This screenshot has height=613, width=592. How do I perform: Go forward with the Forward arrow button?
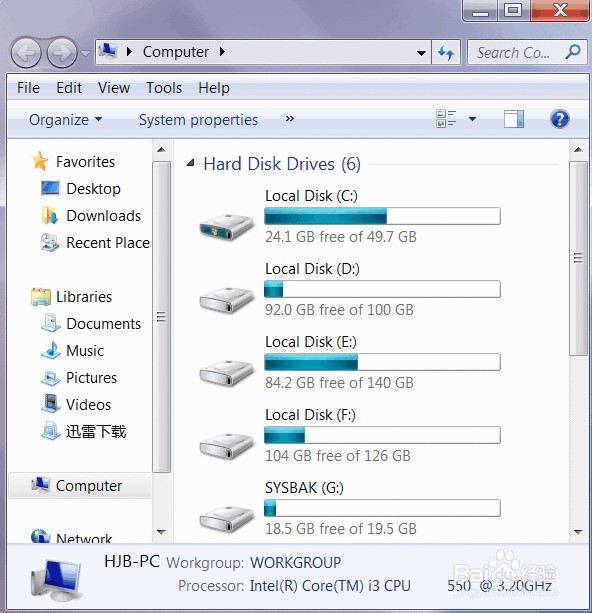pyautogui.click(x=62, y=52)
